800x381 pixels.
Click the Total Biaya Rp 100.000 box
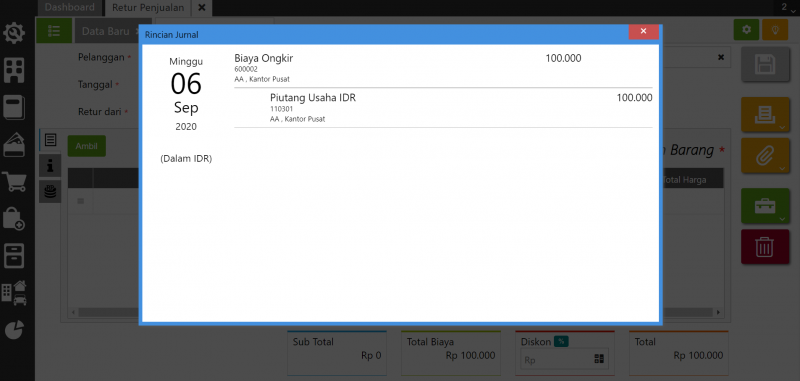pyautogui.click(x=451, y=353)
